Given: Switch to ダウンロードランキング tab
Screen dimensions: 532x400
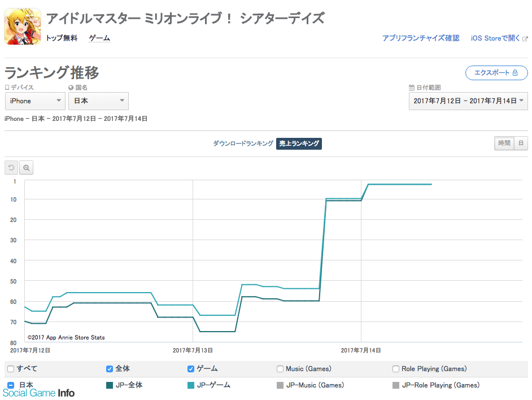Looking at the screenshot, I should [243, 144].
